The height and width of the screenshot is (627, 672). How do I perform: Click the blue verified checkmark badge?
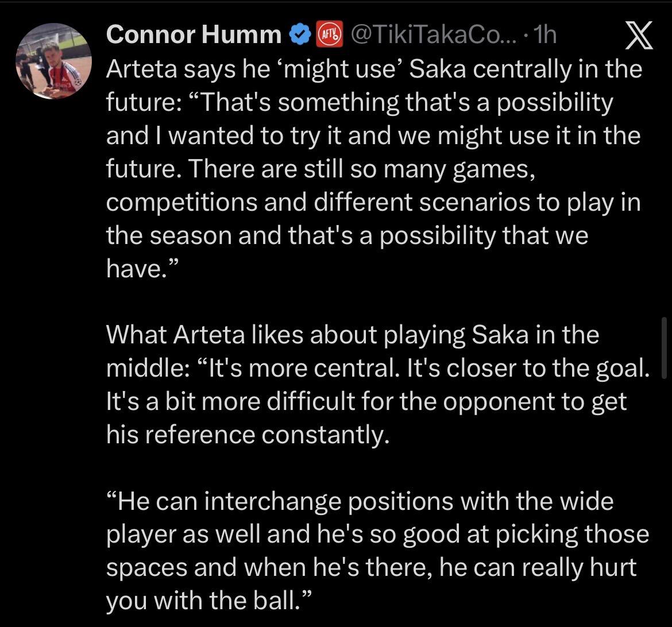click(300, 36)
